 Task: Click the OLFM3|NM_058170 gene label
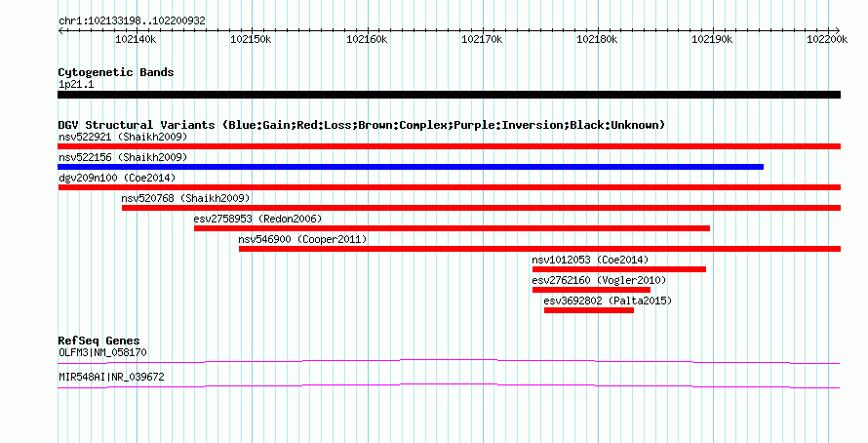click(x=102, y=352)
